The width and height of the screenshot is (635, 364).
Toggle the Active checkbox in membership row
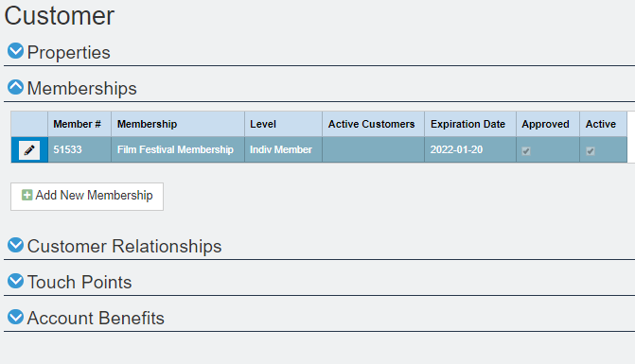pyautogui.click(x=591, y=151)
